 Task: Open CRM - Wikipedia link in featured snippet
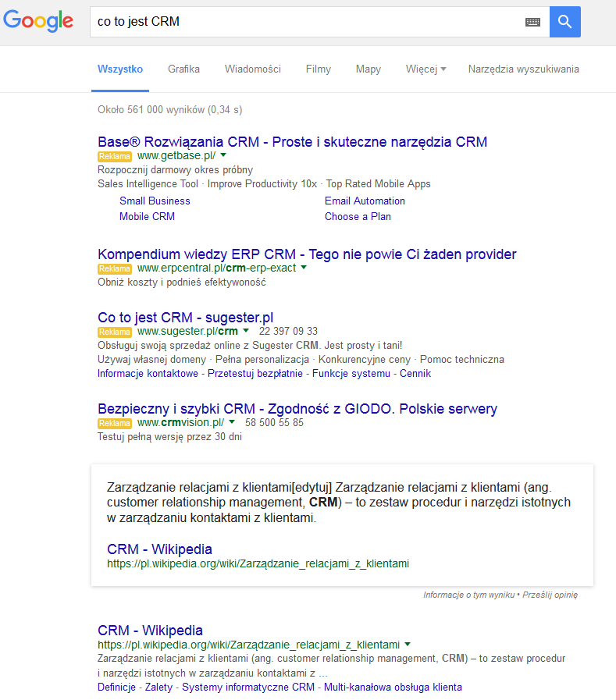point(159,549)
